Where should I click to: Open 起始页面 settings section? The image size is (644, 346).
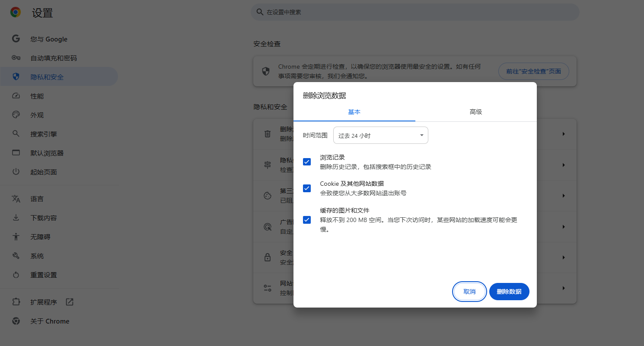59,172
